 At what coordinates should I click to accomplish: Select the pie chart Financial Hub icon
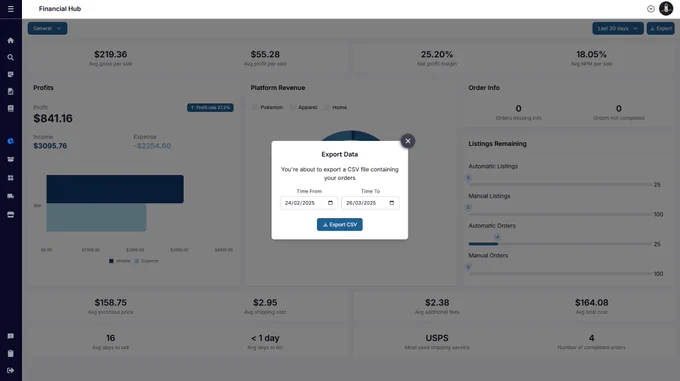pyautogui.click(x=11, y=141)
